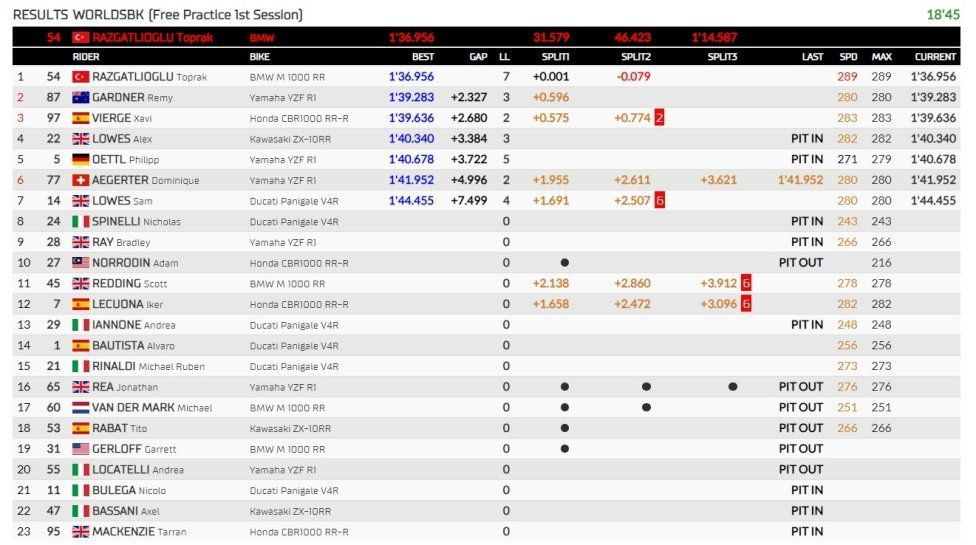Click the German flag next to OETTL Philipp
Image resolution: width=976 pixels, height=545 pixels.
click(80, 159)
